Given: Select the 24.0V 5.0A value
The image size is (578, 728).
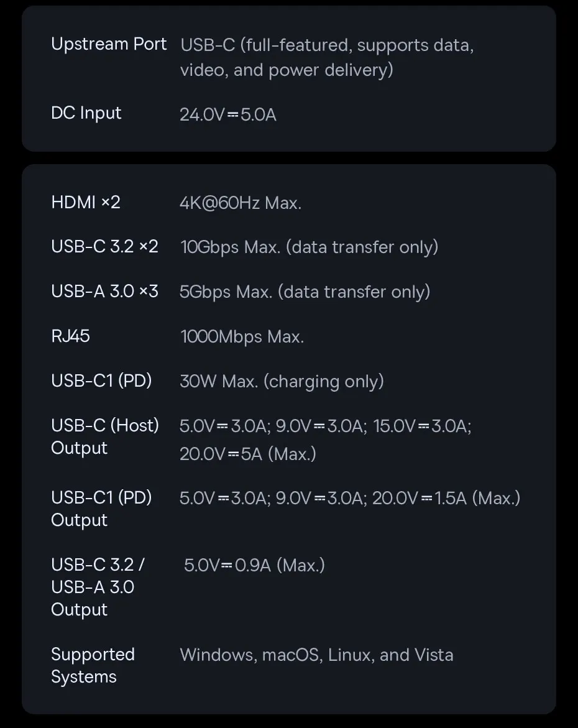Looking at the screenshot, I should click(x=228, y=114).
